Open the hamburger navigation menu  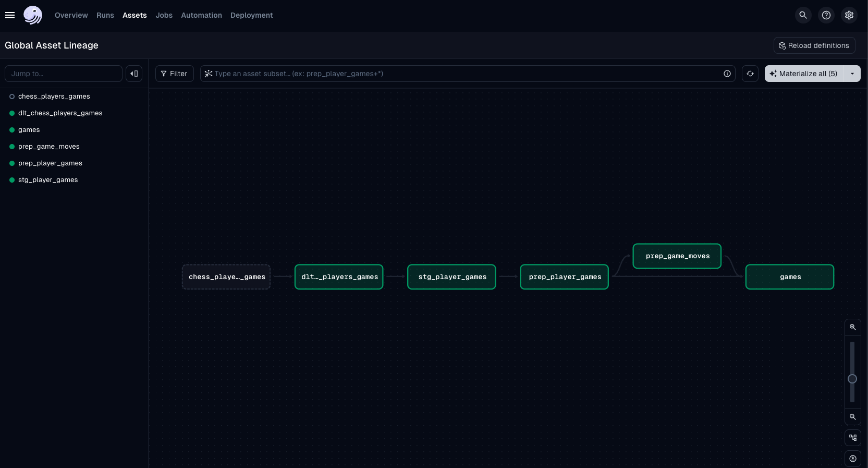pyautogui.click(x=10, y=15)
